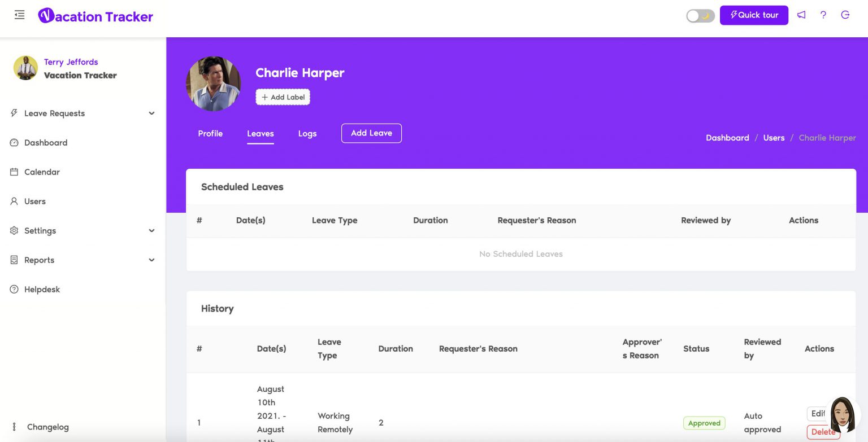This screenshot has height=442, width=868.
Task: Expand the Settings menu chevron
Action: point(151,231)
